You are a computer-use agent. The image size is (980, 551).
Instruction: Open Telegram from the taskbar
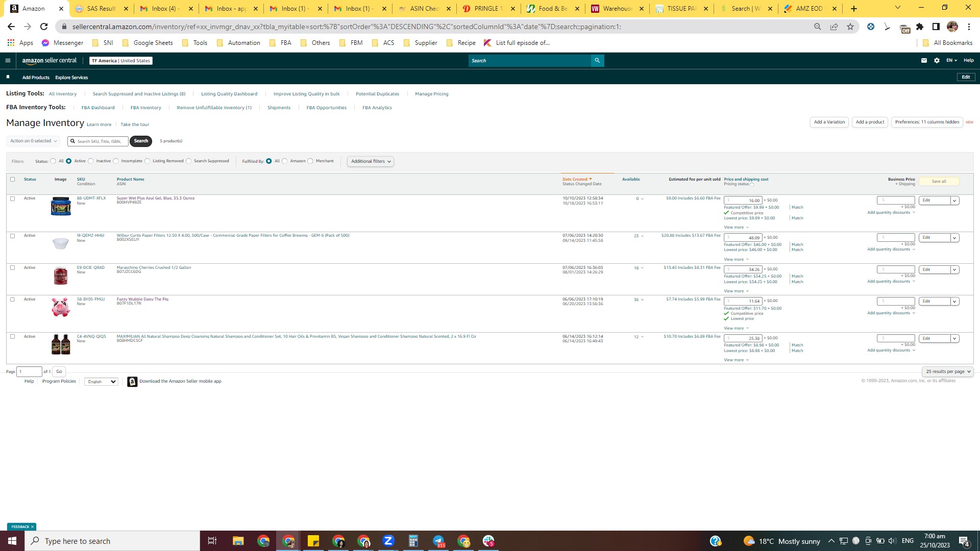tap(438, 541)
